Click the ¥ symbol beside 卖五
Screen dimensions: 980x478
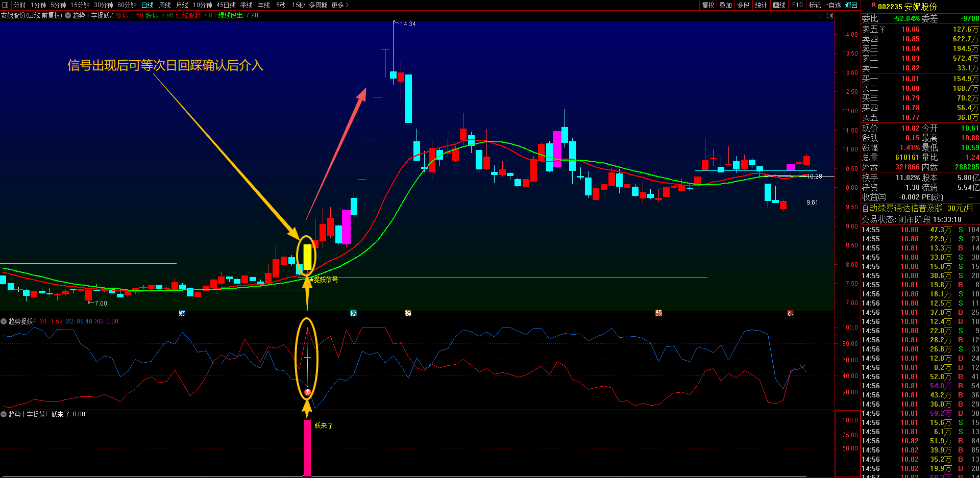tap(882, 29)
